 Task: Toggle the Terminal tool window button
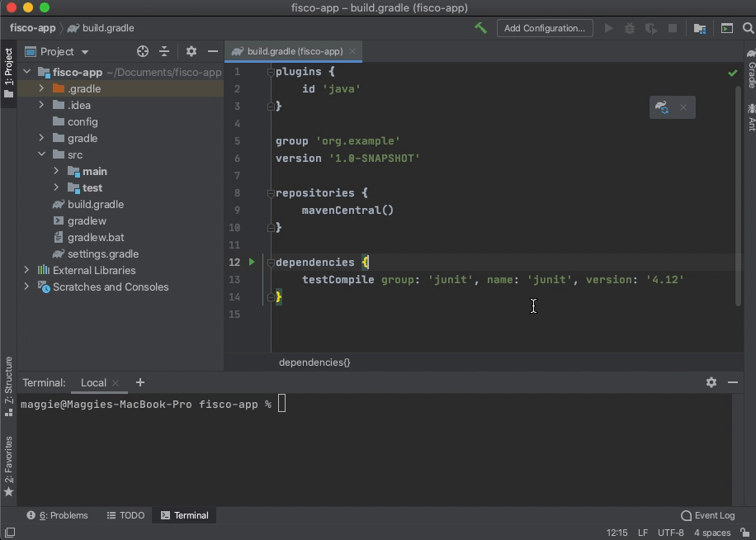(185, 515)
